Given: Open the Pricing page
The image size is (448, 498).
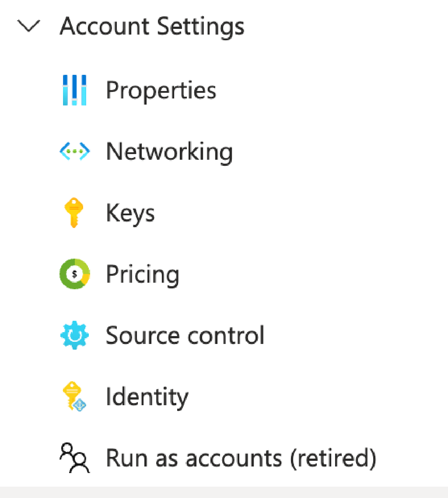Looking at the screenshot, I should pyautogui.click(x=142, y=274).
